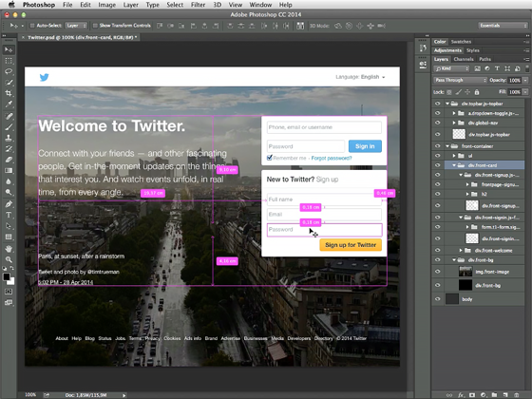Open the Auto-Select Layer dropdown

click(76, 26)
